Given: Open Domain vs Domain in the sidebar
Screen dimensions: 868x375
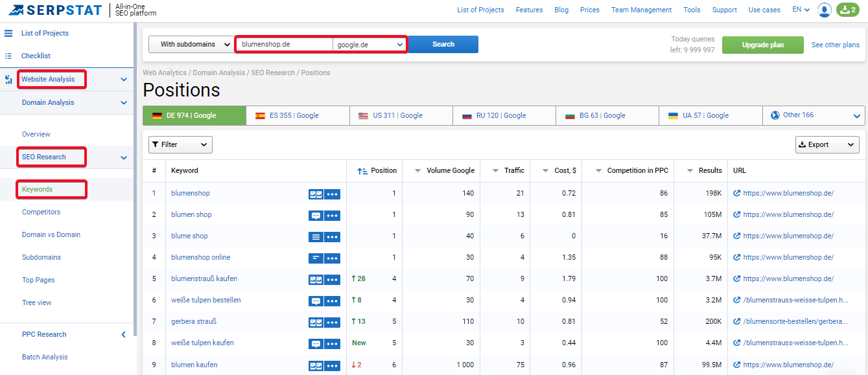Looking at the screenshot, I should pos(51,234).
